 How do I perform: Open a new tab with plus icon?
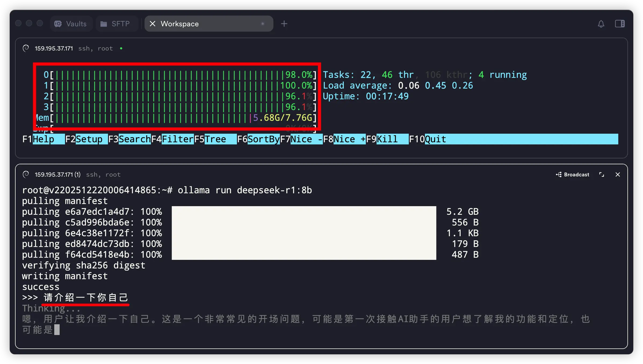click(284, 24)
